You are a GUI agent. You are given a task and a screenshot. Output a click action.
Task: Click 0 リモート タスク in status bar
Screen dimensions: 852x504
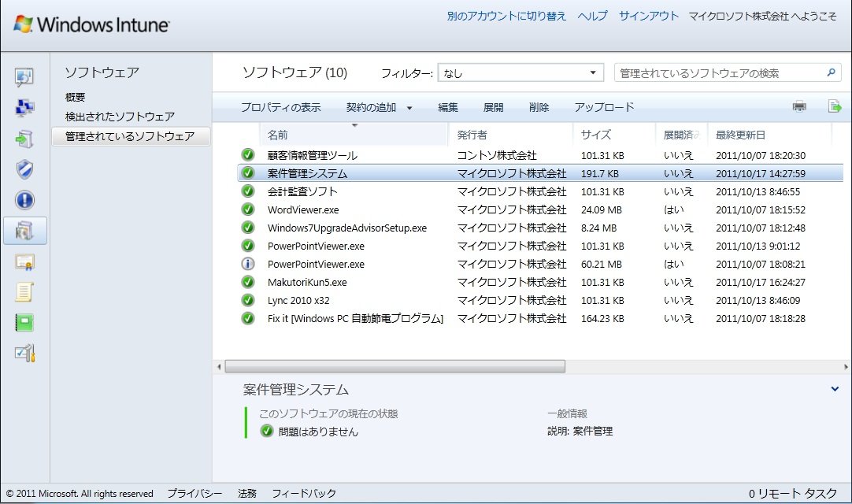[793, 493]
